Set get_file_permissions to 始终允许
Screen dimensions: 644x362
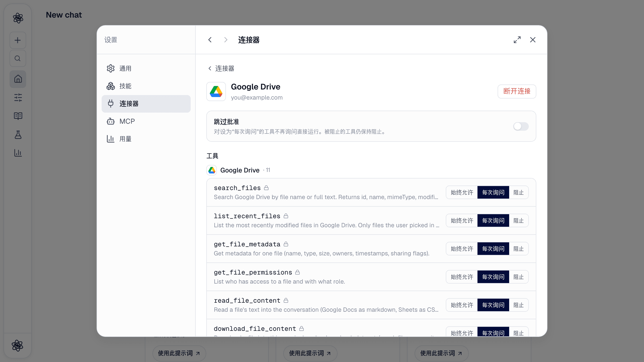462,277
